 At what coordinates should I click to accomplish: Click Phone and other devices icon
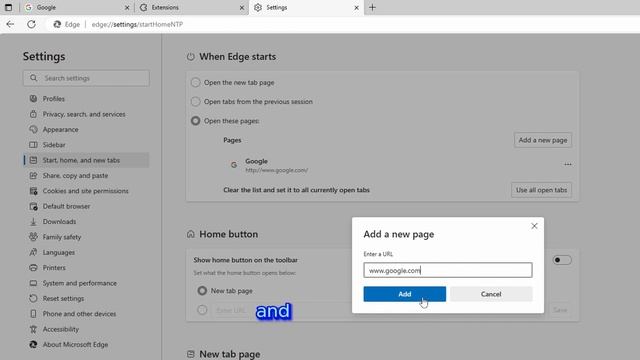click(33, 314)
